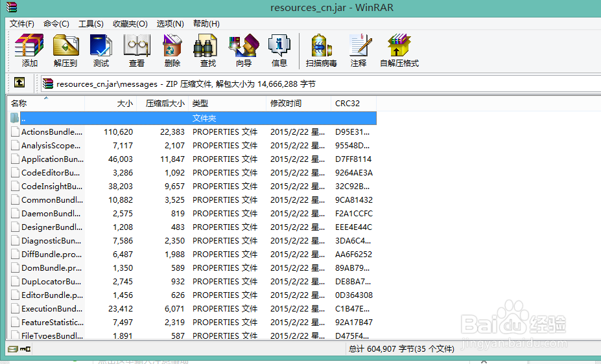Show archive Info (信息)
Screen dimensions: 601x364
tap(279, 50)
